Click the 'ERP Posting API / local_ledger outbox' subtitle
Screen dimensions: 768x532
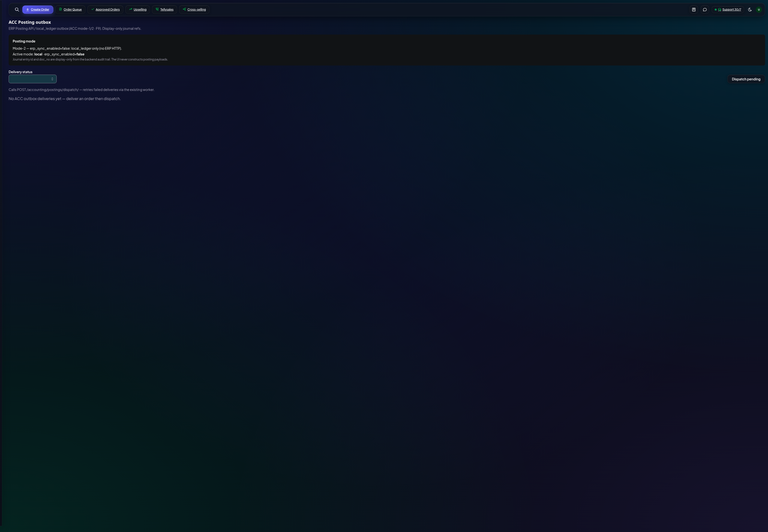[x=75, y=29]
